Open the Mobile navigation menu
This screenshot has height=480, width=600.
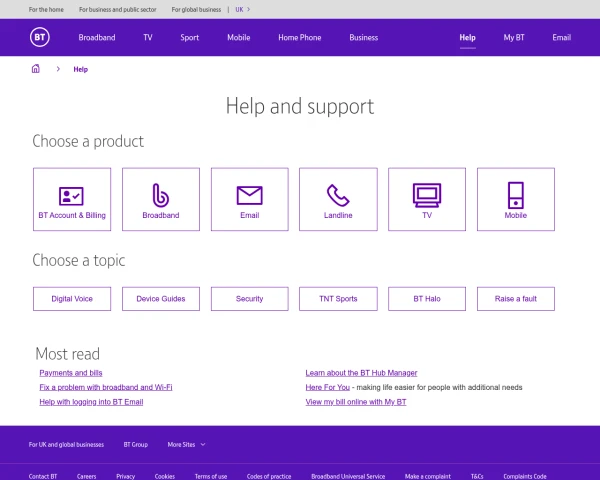[x=239, y=38]
